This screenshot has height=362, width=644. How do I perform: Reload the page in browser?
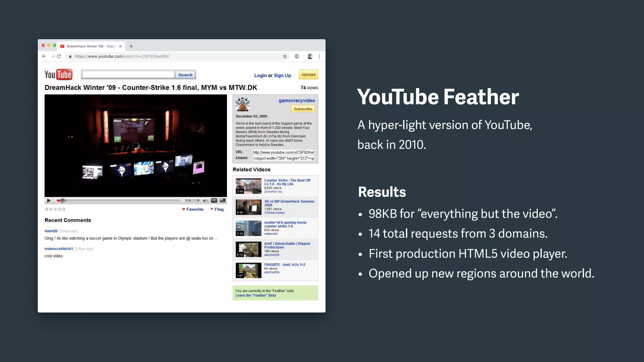[x=59, y=57]
